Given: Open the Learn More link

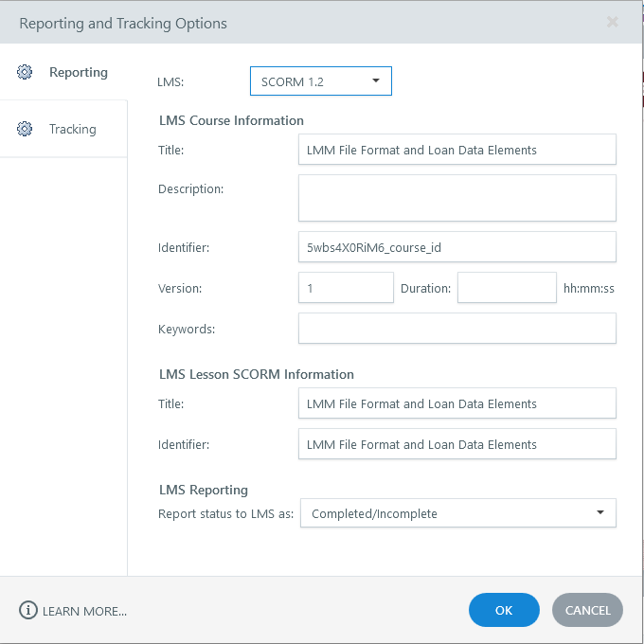Looking at the screenshot, I should [x=84, y=611].
